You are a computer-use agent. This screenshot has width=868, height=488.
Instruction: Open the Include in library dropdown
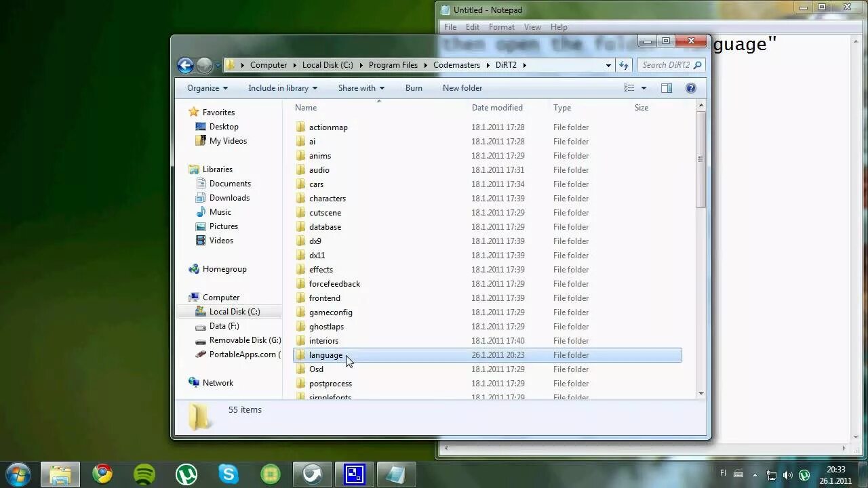click(283, 88)
